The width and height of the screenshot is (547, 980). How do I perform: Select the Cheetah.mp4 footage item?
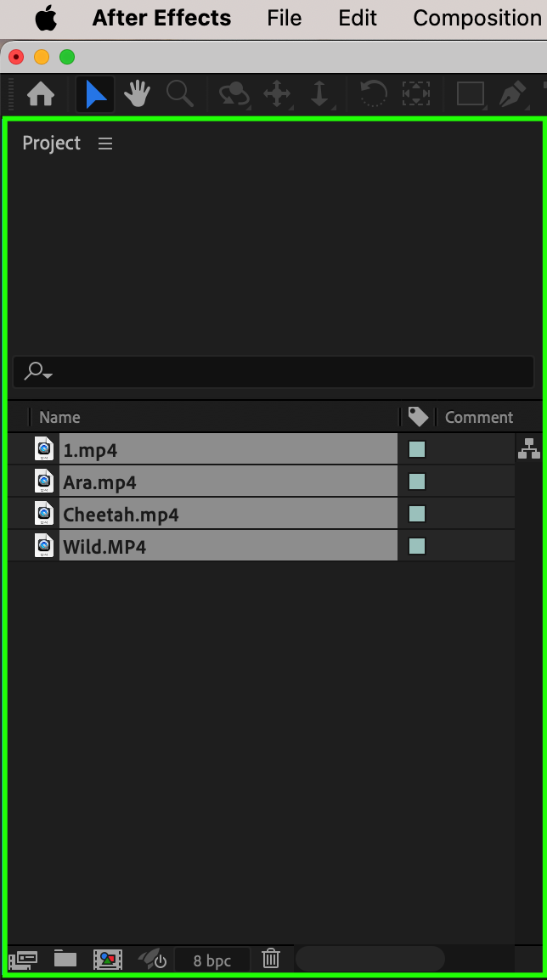[x=121, y=515]
